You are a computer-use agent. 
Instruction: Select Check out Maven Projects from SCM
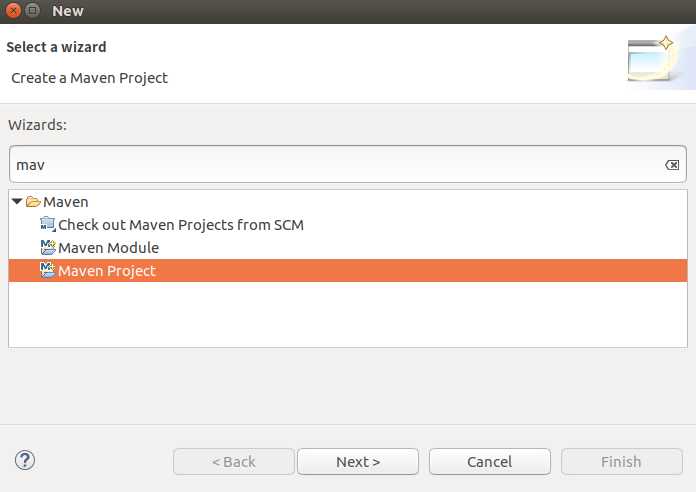180,225
